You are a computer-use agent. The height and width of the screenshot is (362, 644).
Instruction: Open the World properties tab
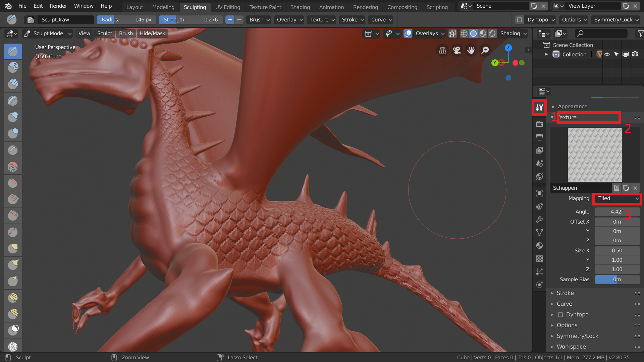coord(539,177)
